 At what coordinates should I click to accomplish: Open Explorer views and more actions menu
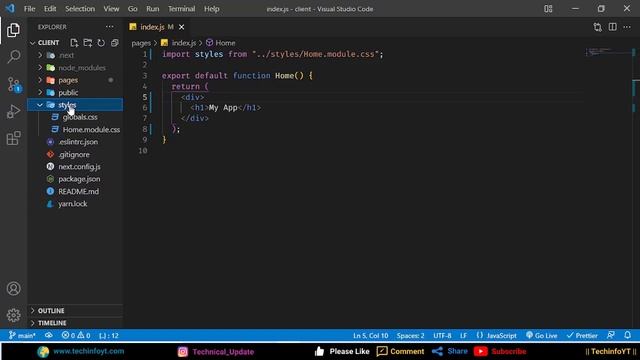109,27
